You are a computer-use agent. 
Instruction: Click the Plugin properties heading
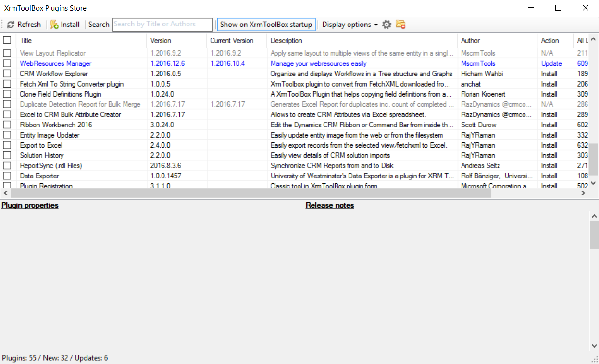[x=30, y=205]
